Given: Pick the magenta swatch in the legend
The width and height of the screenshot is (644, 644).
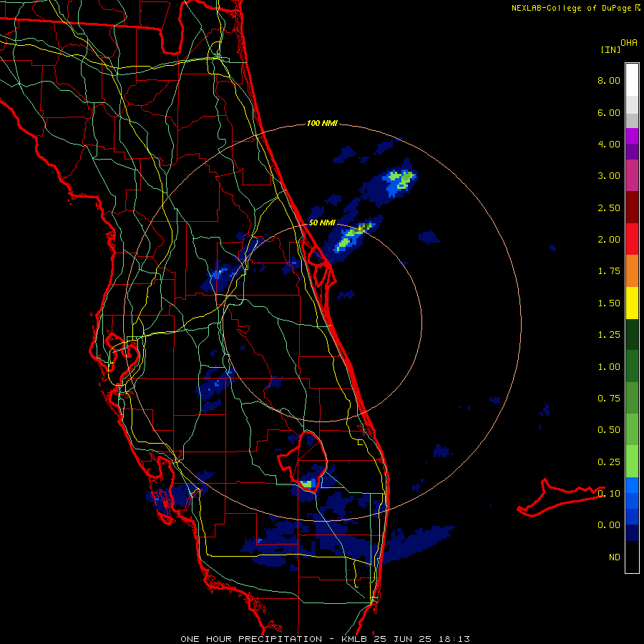Looking at the screenshot, I should 632,136.
